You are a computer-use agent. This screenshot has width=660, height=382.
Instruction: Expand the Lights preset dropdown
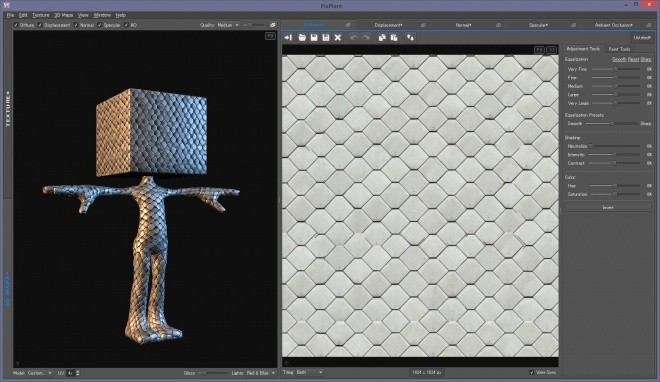(261, 373)
